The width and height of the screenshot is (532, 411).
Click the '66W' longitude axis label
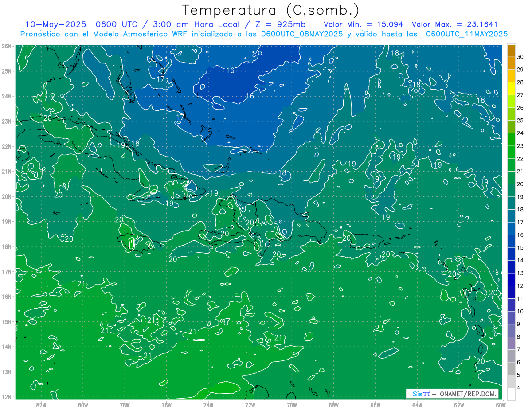click(x=376, y=405)
